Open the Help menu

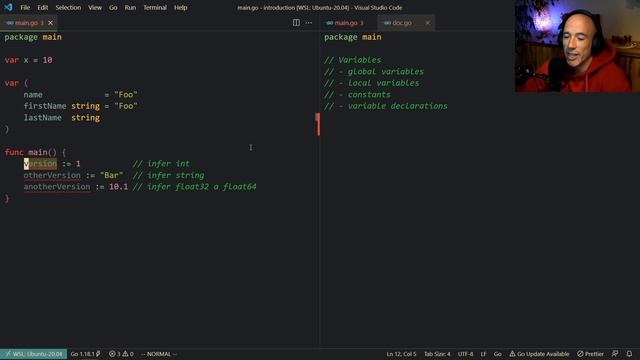(x=180, y=7)
